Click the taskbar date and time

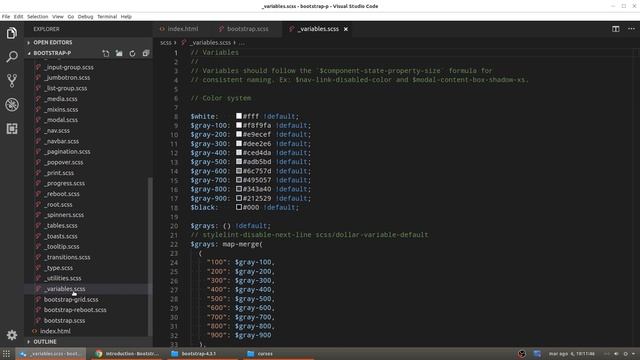point(572,353)
